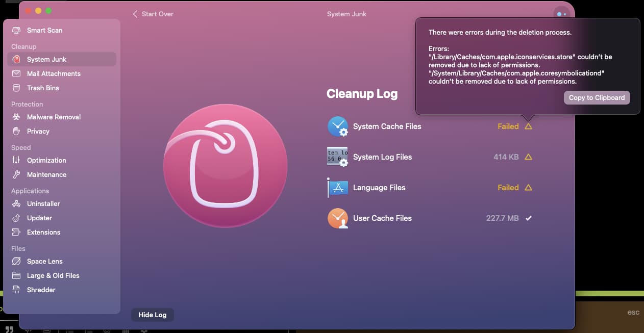Go back with Start Over chevron
The width and height of the screenshot is (644, 333).
point(135,14)
